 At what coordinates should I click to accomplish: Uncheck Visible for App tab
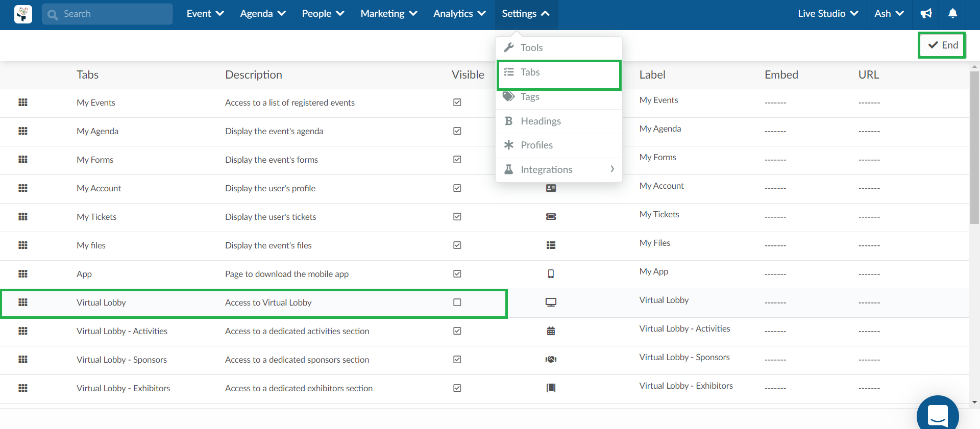pos(457,274)
